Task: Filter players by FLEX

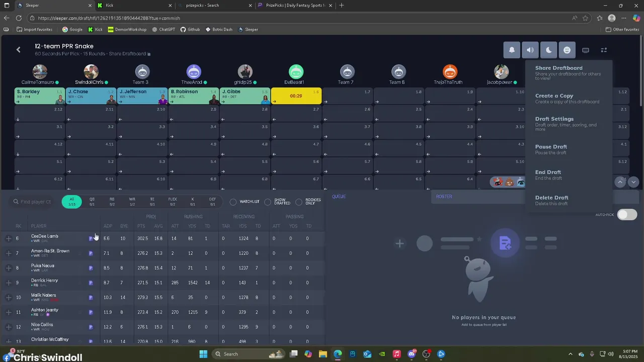Action: click(x=173, y=202)
